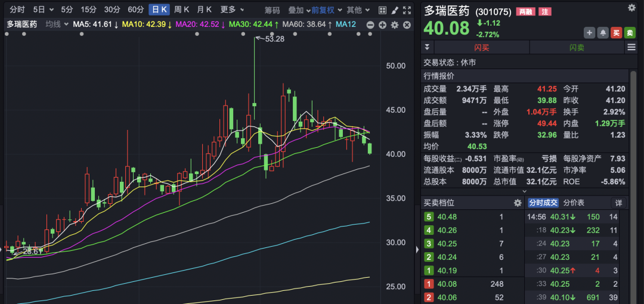Open moving average indicator settings gear
This screenshot has width=644, height=304.
(x=394, y=24)
